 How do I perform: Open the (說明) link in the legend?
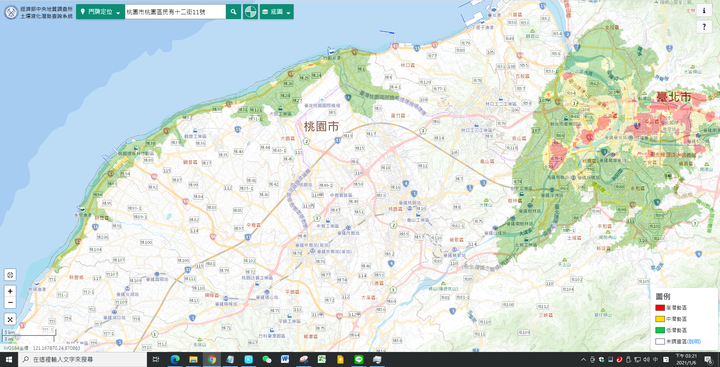tap(693, 341)
